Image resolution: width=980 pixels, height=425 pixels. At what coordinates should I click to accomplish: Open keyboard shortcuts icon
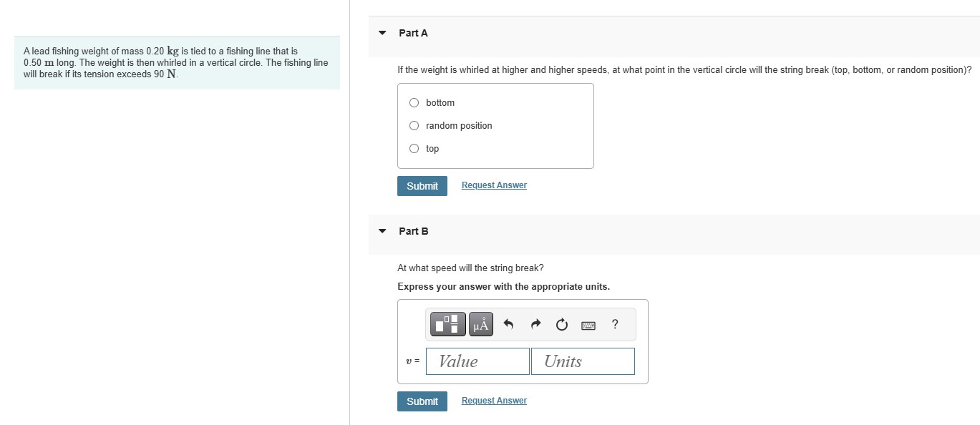coord(588,326)
